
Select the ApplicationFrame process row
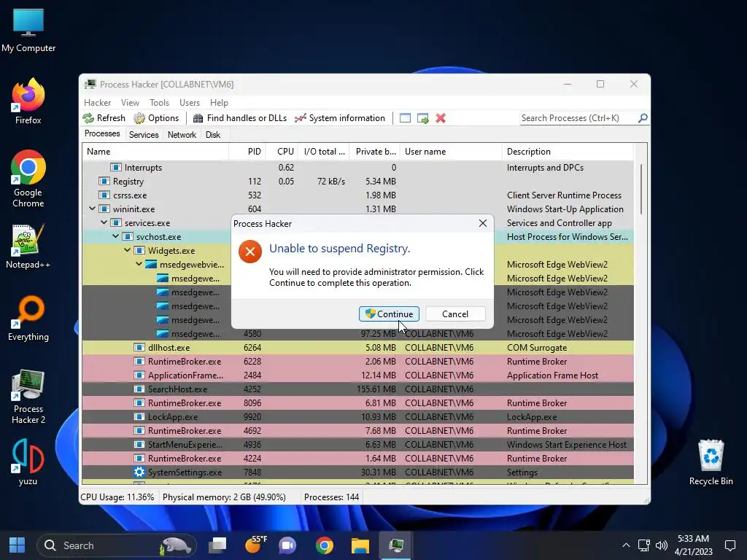pyautogui.click(x=357, y=376)
